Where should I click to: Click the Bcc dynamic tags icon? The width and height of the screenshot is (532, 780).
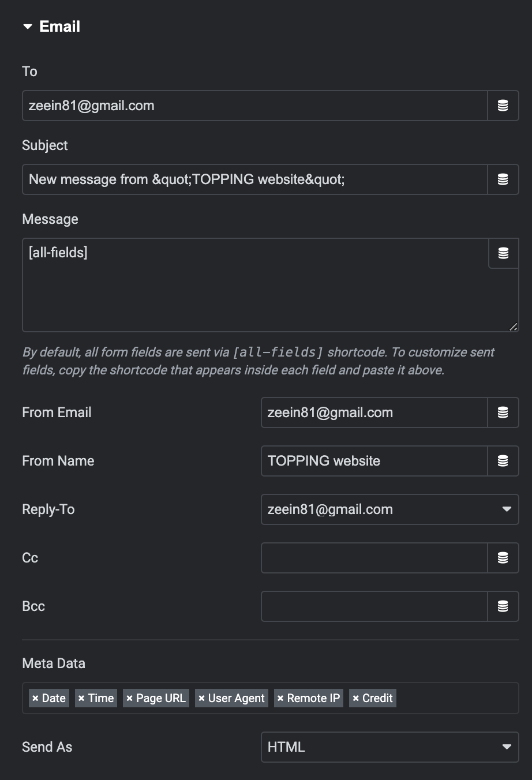[x=503, y=606]
